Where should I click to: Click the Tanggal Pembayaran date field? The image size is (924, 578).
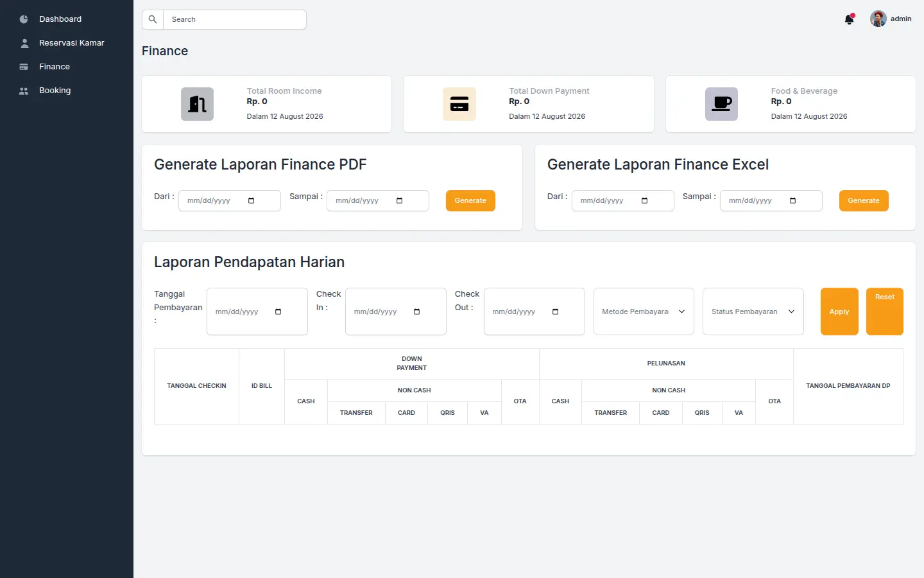point(257,311)
